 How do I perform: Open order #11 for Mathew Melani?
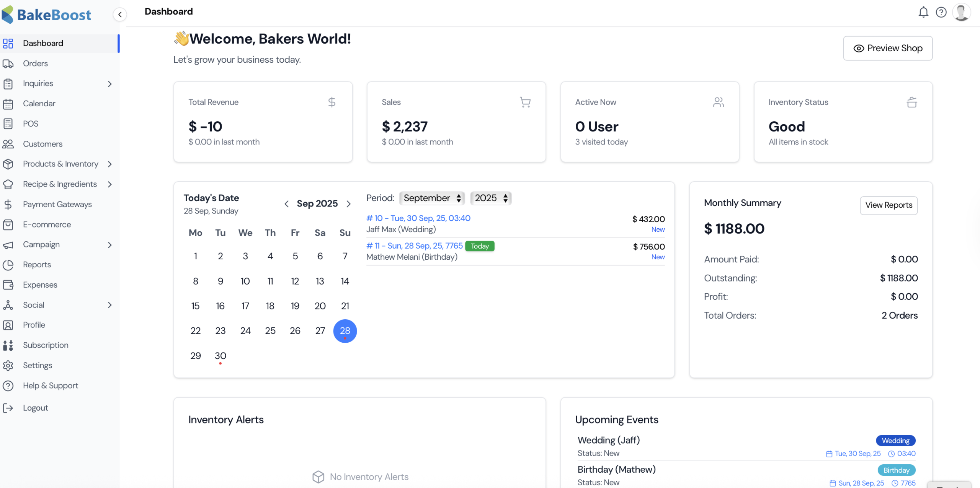(414, 246)
